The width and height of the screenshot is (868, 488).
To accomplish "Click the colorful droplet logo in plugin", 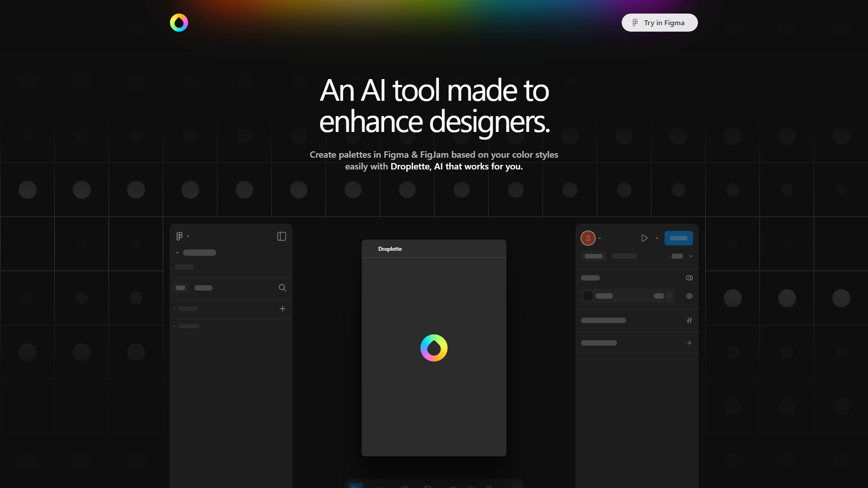I will 434,348.
